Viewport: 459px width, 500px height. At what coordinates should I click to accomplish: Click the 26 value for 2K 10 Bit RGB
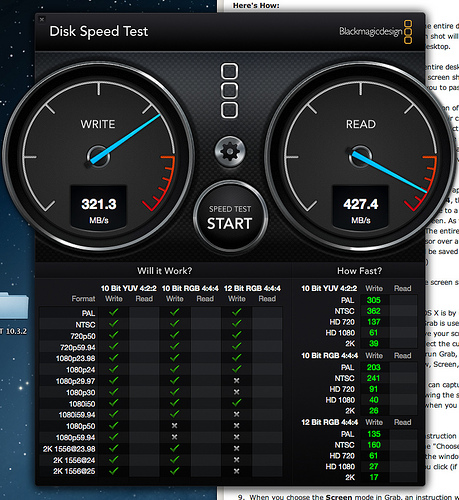point(374,411)
